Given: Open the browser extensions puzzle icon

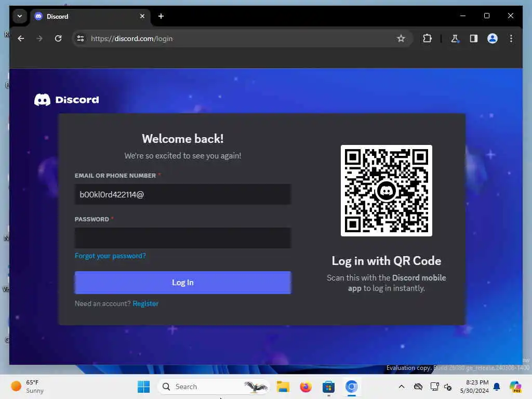Looking at the screenshot, I should point(427,38).
